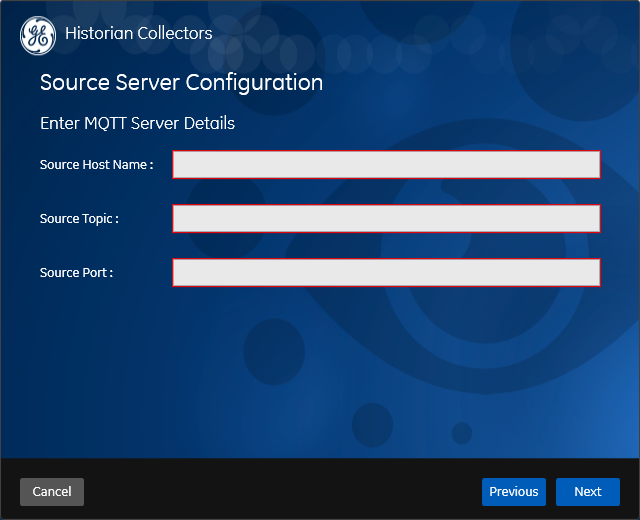The width and height of the screenshot is (640, 520).
Task: Proceed with the Next button
Action: 588,491
